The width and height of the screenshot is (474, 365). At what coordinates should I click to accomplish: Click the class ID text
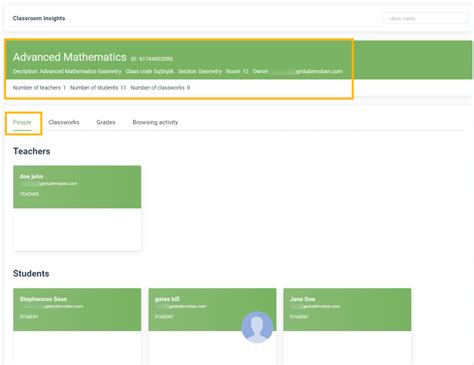click(152, 59)
